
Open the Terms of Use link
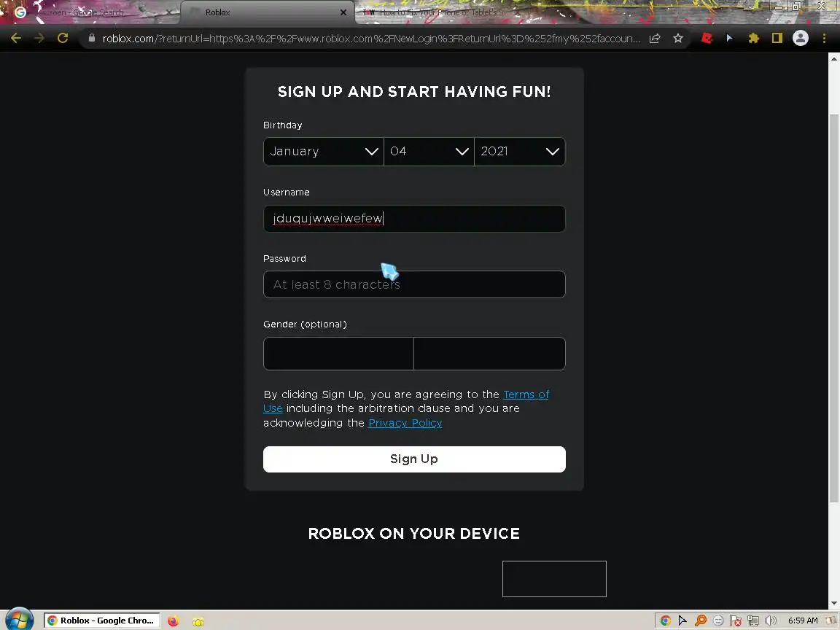526,394
